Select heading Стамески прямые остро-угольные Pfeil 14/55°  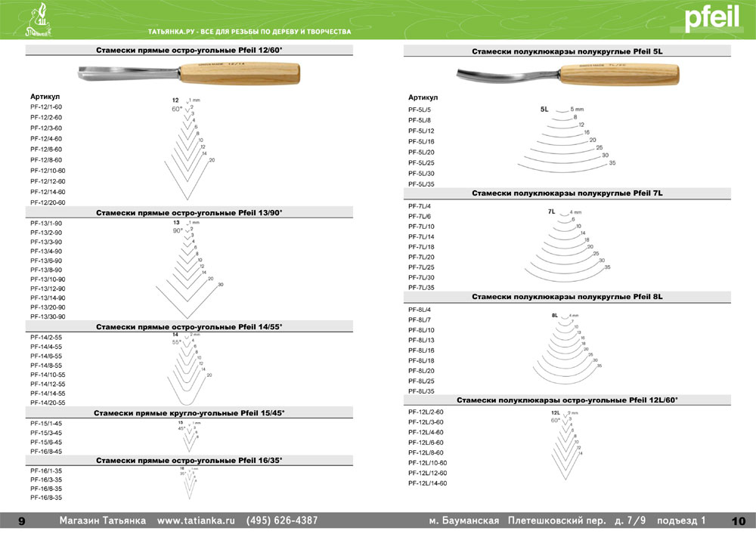[189, 327]
